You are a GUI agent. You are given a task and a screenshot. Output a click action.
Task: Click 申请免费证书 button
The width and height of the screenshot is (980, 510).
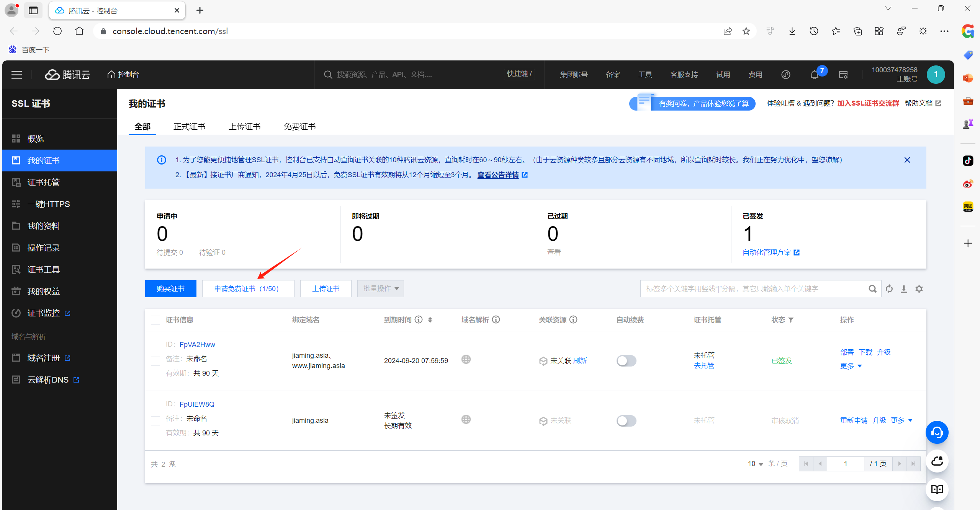(x=248, y=289)
